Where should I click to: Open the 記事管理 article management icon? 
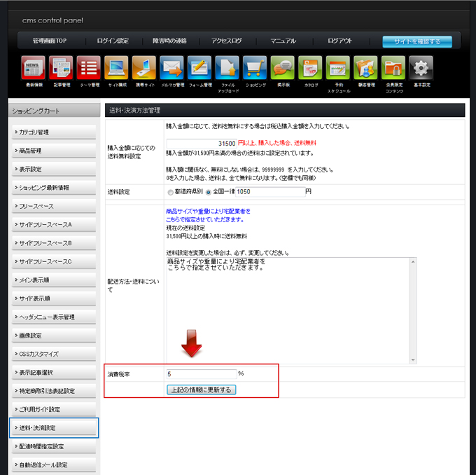(61, 69)
